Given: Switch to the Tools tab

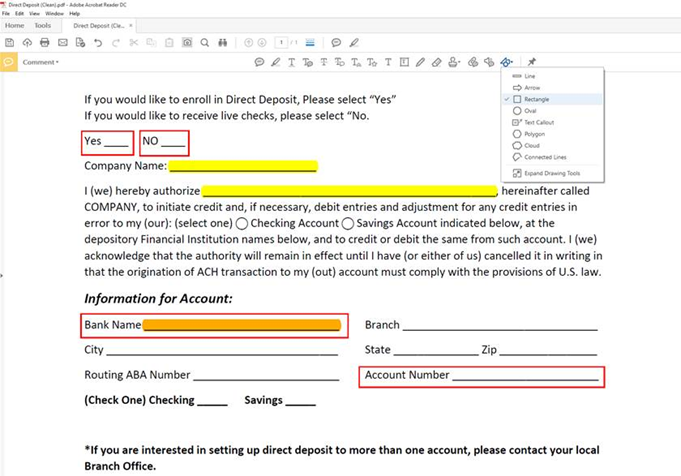Looking at the screenshot, I should [x=43, y=26].
